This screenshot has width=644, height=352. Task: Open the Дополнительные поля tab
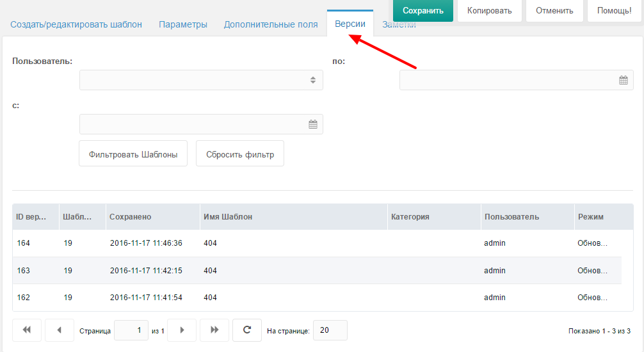tap(271, 24)
